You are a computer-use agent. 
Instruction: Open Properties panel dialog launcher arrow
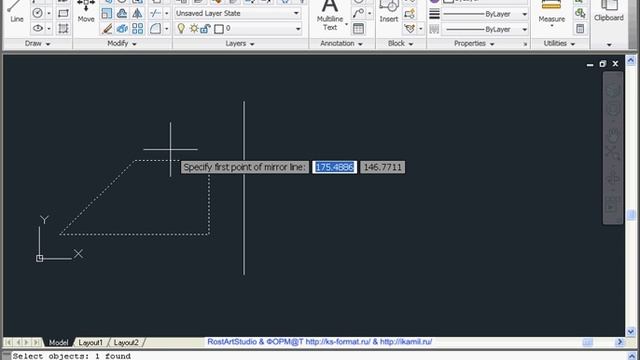pyautogui.click(x=525, y=44)
